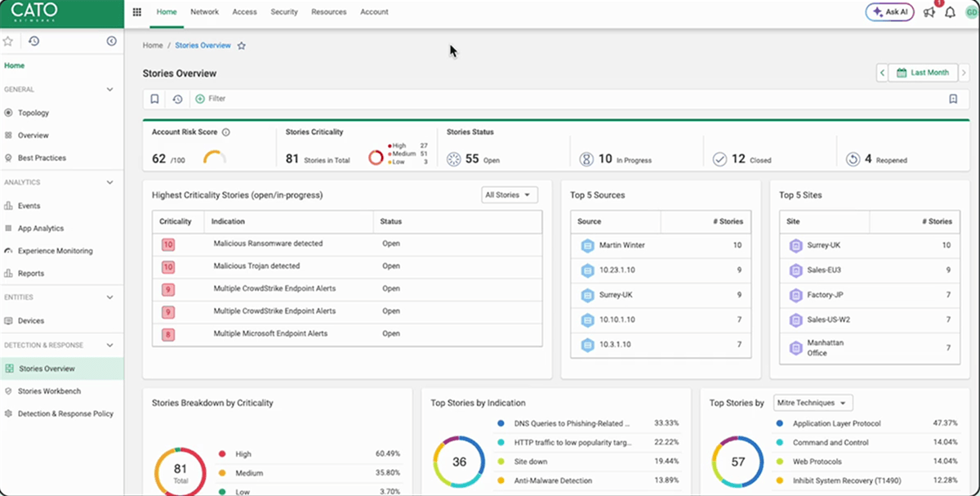Click the announcements megaphone icon
Viewport: 980px width, 496px height.
pos(929,12)
